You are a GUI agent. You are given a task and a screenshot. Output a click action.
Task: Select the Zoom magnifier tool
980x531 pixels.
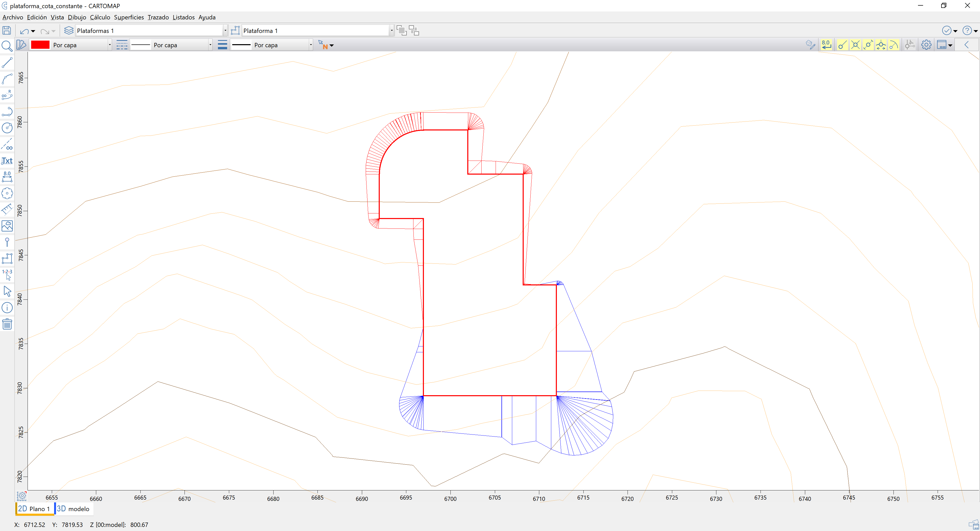pos(7,46)
